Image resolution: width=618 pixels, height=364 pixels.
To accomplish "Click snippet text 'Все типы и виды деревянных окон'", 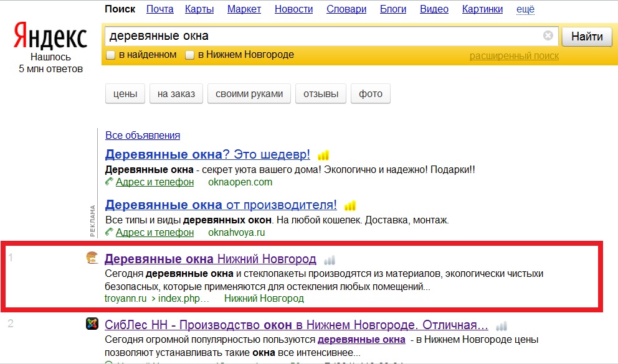I will [x=188, y=220].
